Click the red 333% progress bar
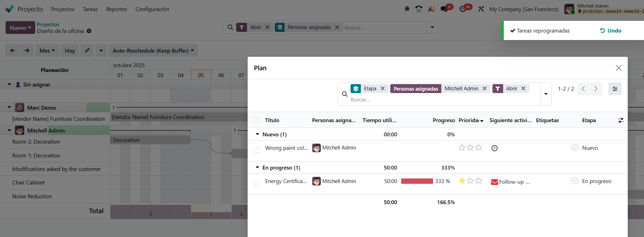The image size is (644, 237). pos(417,181)
